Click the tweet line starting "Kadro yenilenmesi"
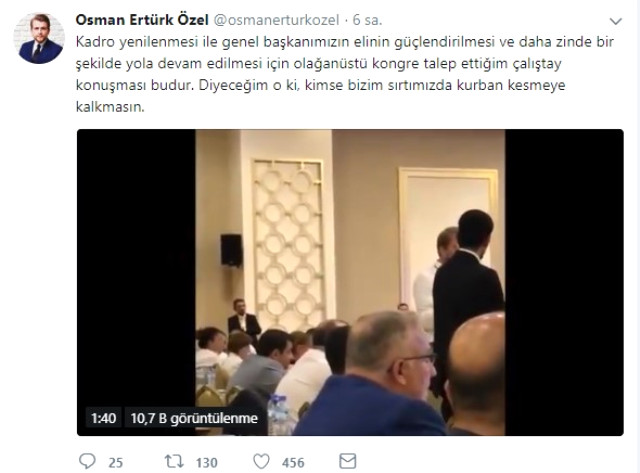The height and width of the screenshot is (473, 640). pos(345,42)
